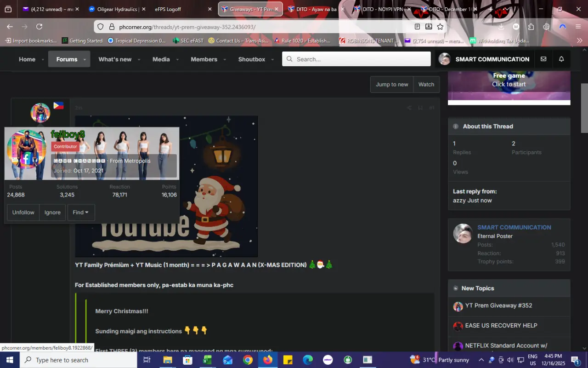
Task: Show hidden system tray icons chevron
Action: click(481, 360)
